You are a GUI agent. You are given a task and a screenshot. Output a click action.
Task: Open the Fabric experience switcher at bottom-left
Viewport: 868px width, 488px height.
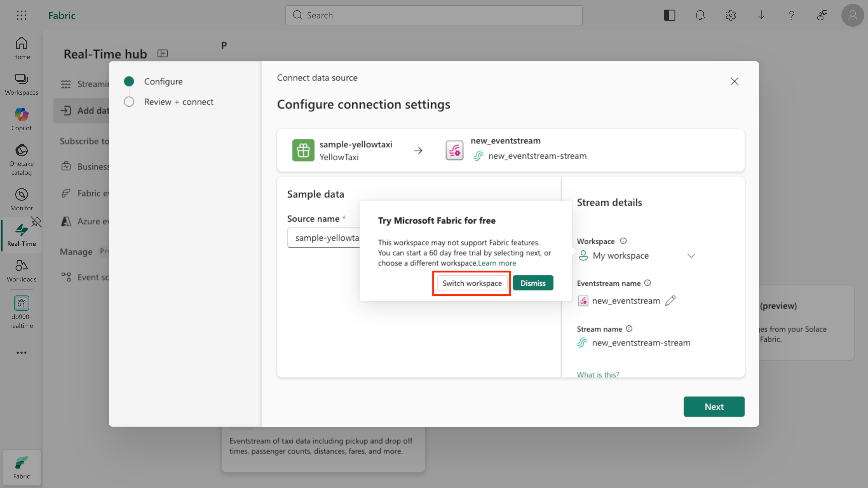coord(21,467)
